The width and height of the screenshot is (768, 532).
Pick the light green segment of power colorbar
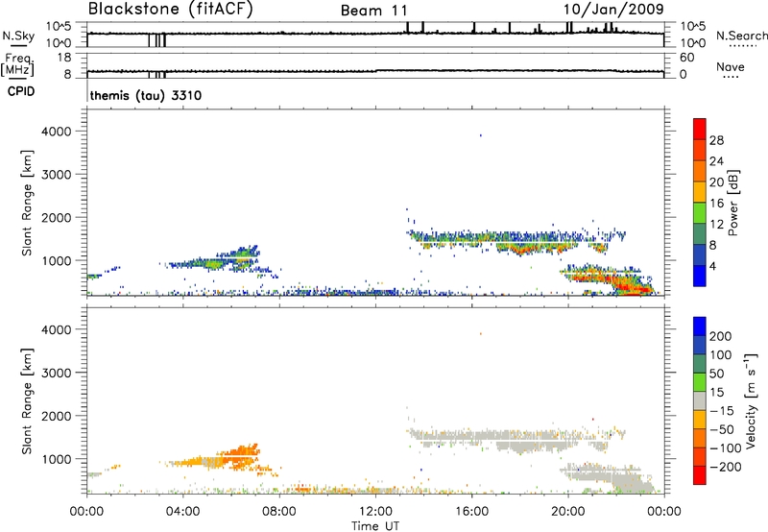(700, 212)
